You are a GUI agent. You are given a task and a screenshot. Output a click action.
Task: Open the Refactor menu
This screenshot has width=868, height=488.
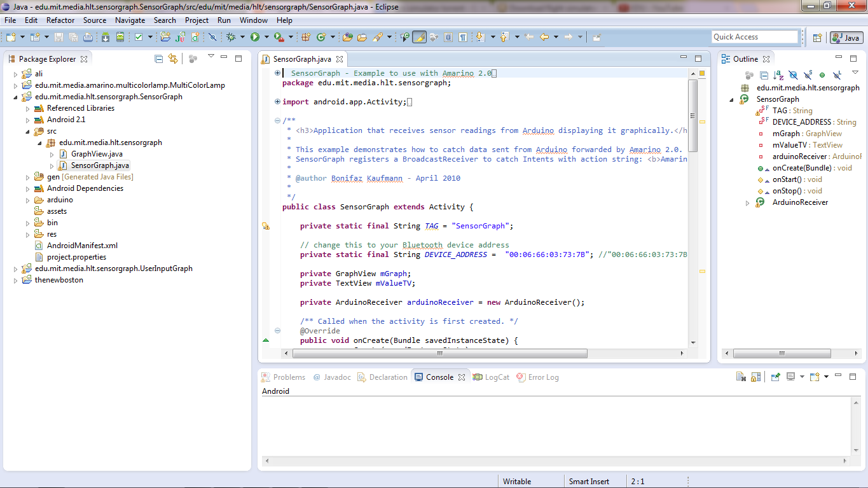click(x=60, y=20)
